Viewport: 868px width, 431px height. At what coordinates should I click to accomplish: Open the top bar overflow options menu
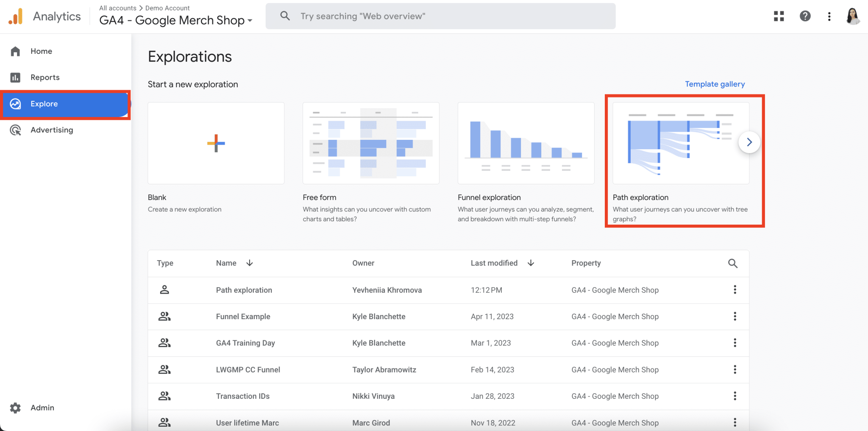829,16
